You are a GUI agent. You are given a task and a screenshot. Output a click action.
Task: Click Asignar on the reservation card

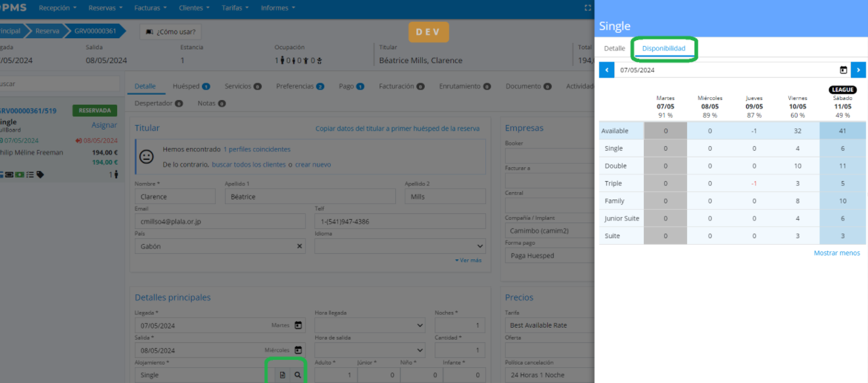(x=104, y=125)
